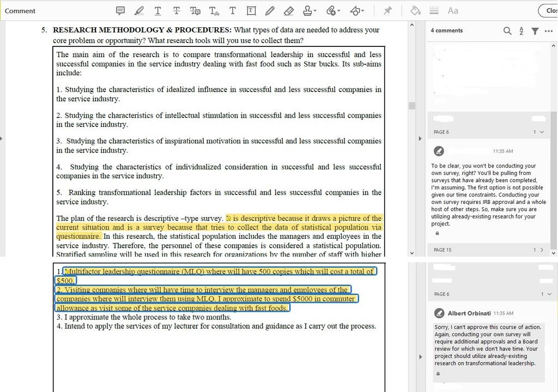Open the drawing shapes dropdown
Screen dimensions: 558x392
(x=357, y=11)
